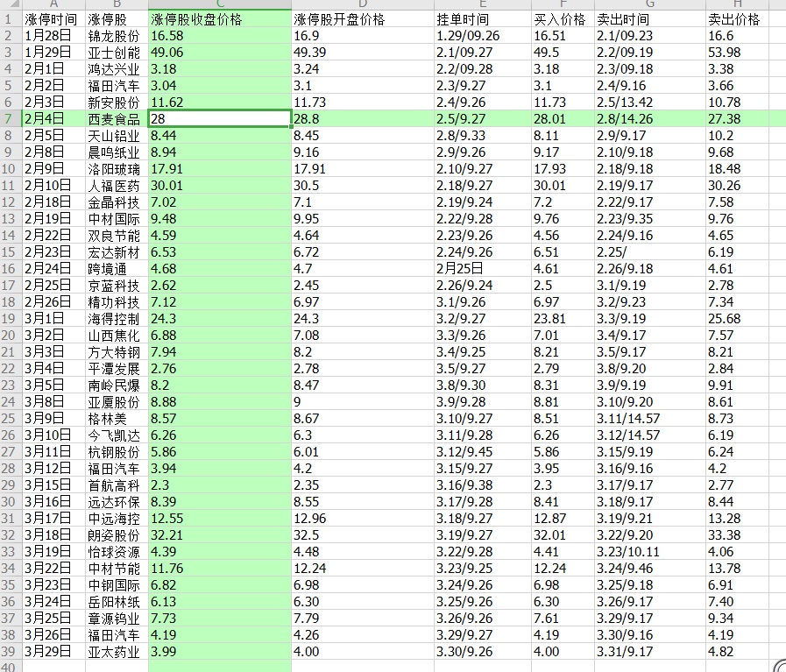Select cell 今飞凯达

click(x=117, y=435)
